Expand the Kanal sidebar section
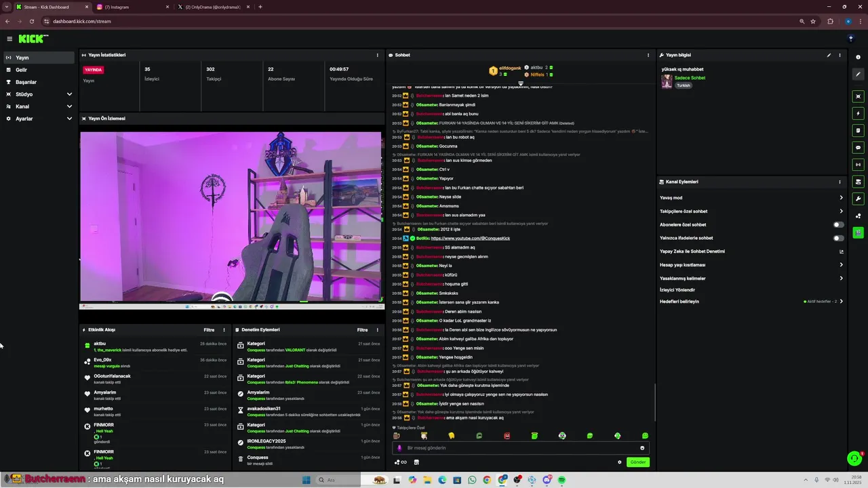 (69, 106)
